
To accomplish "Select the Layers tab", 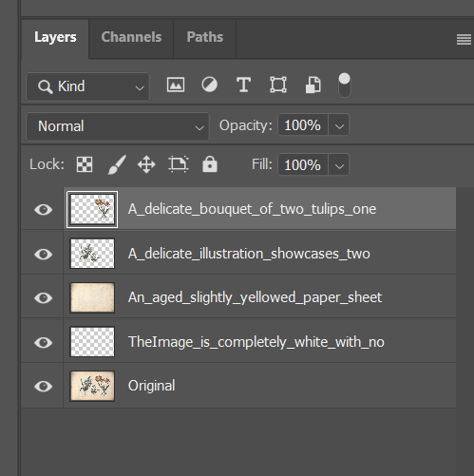I will (55, 37).
